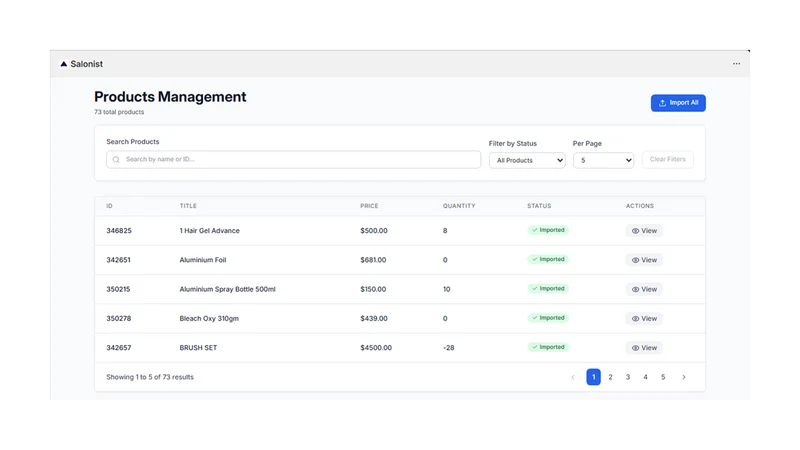Click Imported badge for Aluminium Spray Bottle
Screen dimensions: 800x450
tap(548, 288)
